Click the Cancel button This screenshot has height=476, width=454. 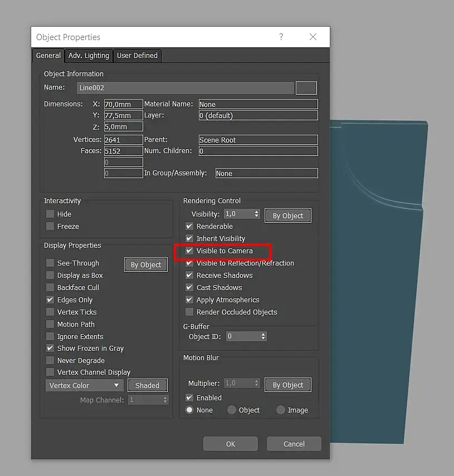click(x=294, y=444)
